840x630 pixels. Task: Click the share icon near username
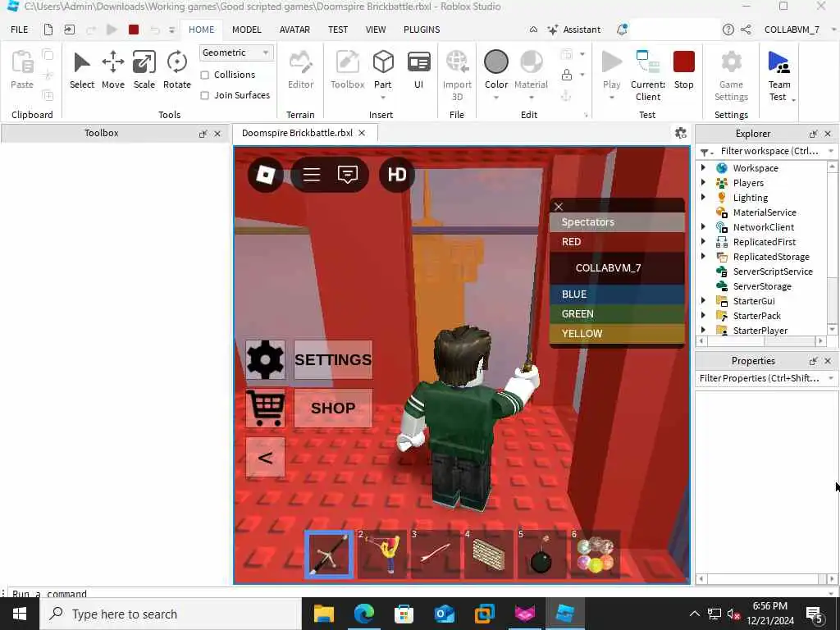[x=746, y=30]
